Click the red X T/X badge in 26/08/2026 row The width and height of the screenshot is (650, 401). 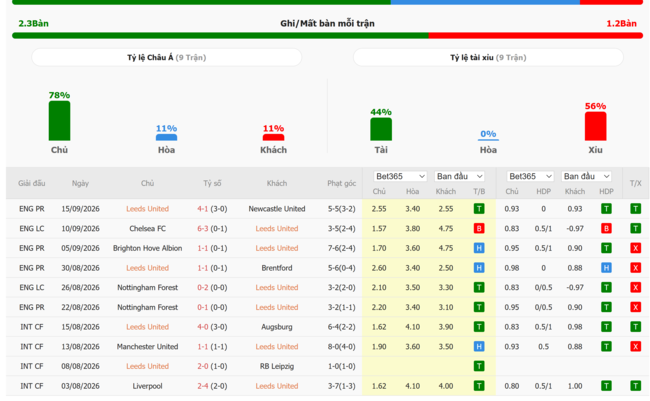[635, 287]
